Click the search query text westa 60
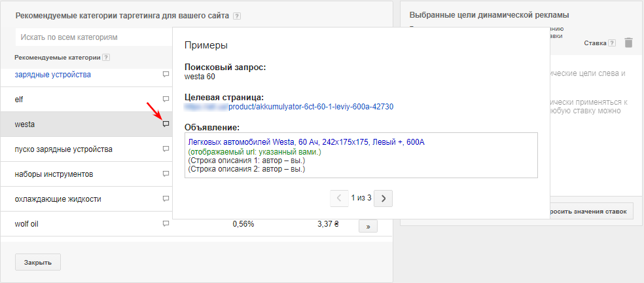Image resolution: width=644 pixels, height=283 pixels. (x=200, y=76)
